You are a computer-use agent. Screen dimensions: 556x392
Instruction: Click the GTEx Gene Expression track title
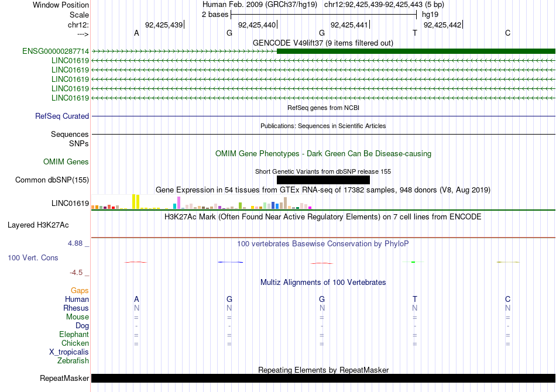(323, 190)
